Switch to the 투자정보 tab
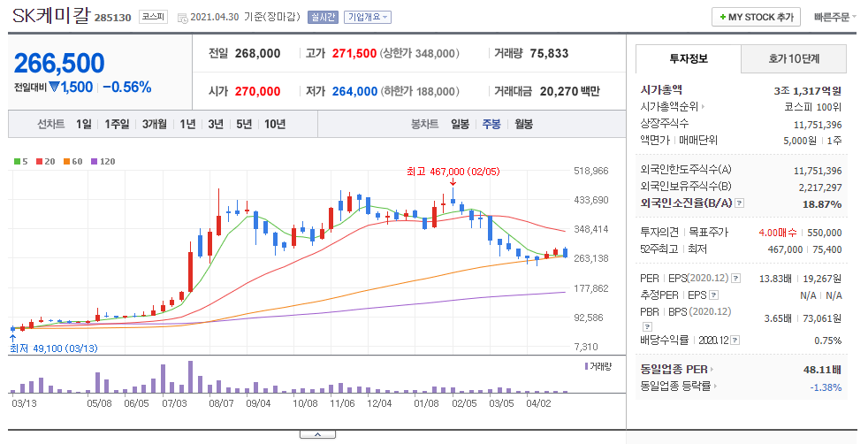This screenshot has height=444, width=868. coord(688,58)
